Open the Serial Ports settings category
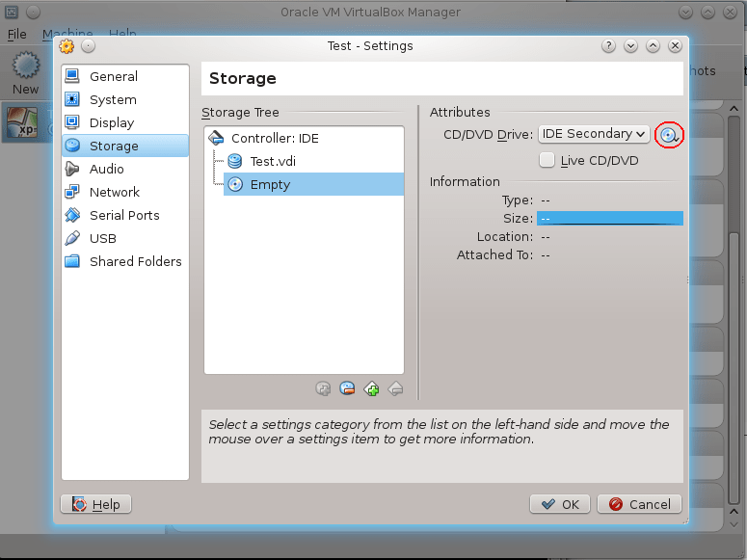747x560 pixels. 124,215
